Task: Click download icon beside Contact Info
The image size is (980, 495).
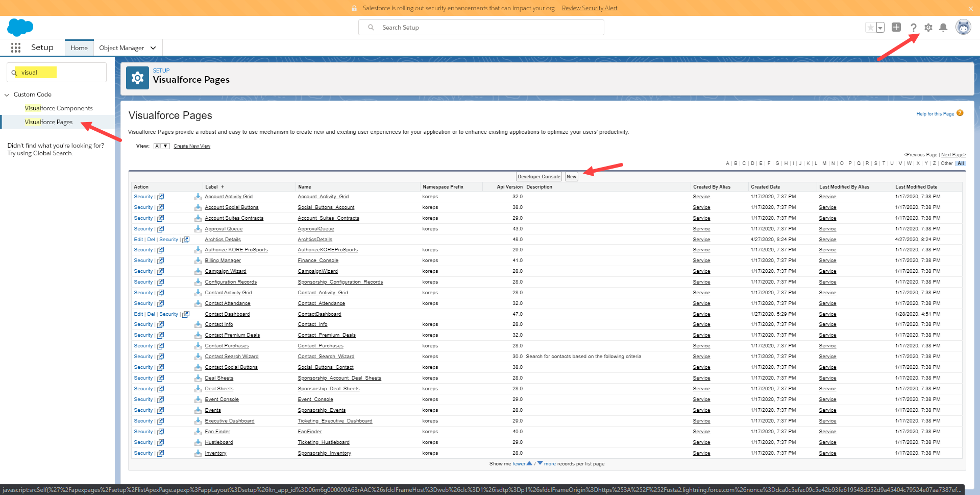Action: (x=198, y=324)
